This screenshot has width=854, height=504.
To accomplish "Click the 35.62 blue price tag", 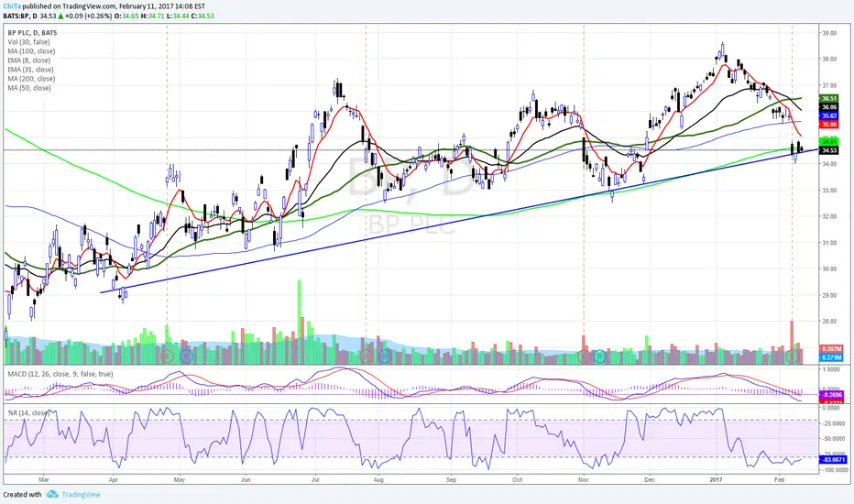I will pyautogui.click(x=829, y=116).
